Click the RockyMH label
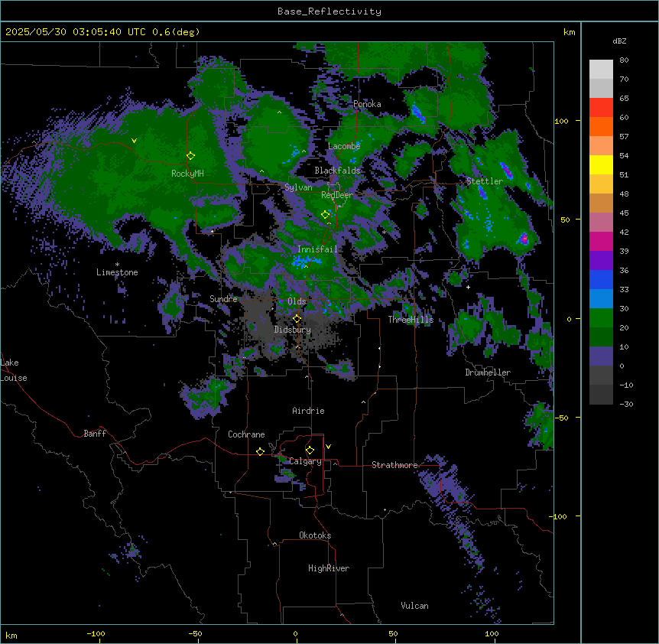Viewport: 659px width, 644px height. (187, 174)
